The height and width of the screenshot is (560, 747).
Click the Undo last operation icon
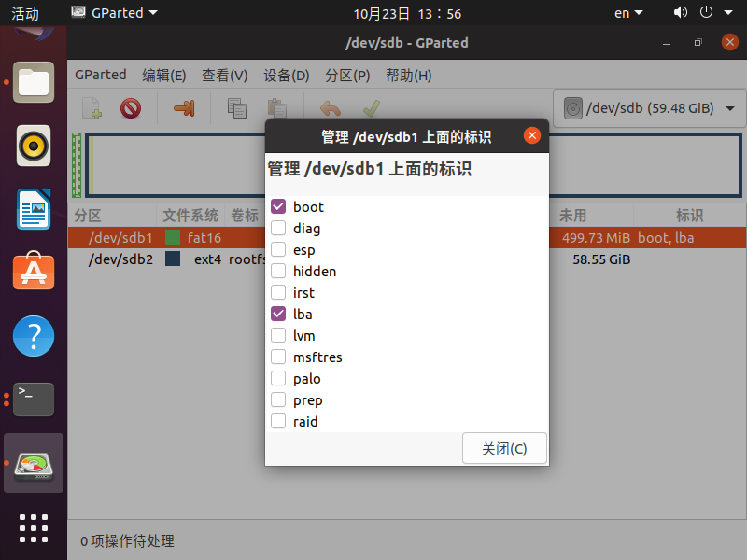click(330, 108)
